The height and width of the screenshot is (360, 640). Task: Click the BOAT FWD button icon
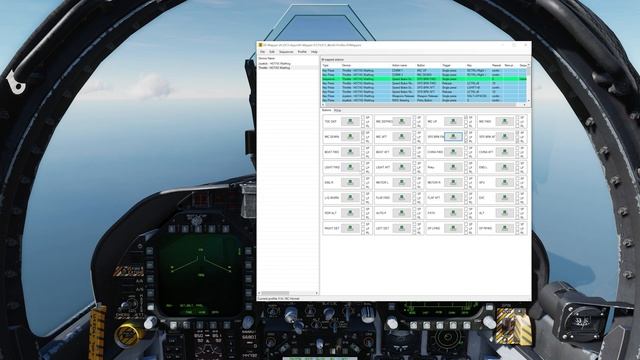coord(350,152)
